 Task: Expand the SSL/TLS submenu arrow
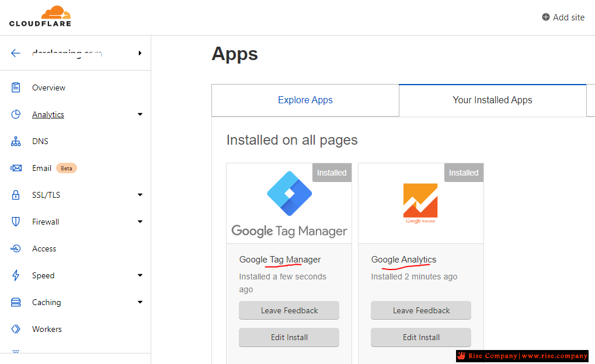tap(140, 195)
